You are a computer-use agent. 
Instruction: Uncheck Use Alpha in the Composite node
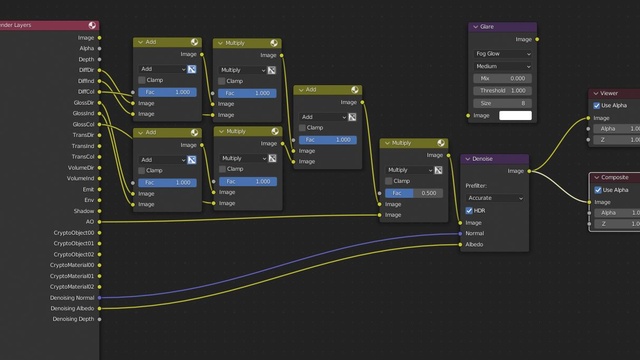[598, 190]
